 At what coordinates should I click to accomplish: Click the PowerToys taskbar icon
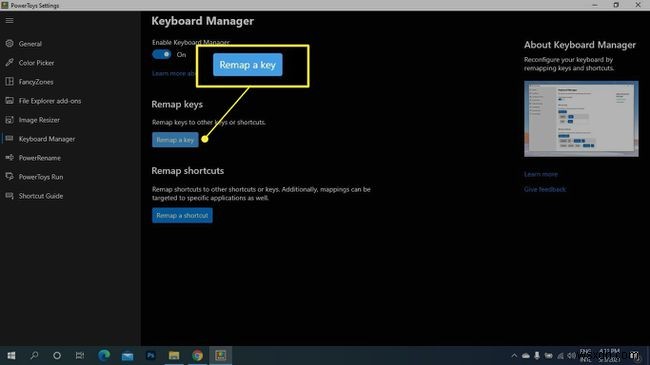[x=221, y=355]
